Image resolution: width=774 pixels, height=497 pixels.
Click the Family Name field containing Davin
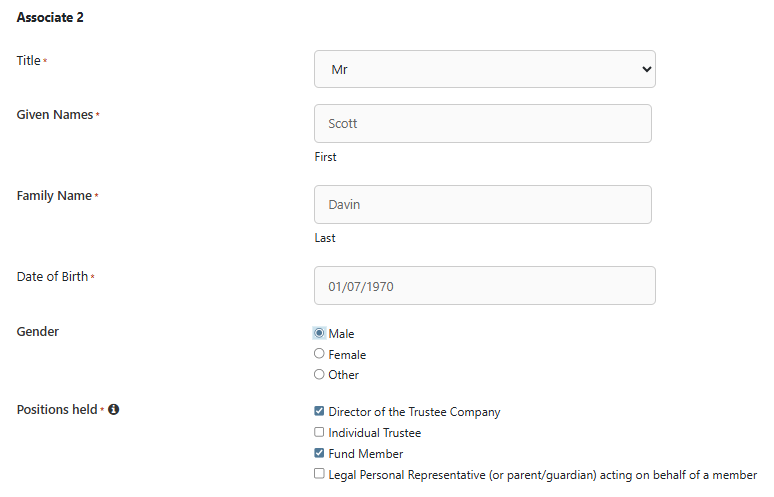point(483,205)
